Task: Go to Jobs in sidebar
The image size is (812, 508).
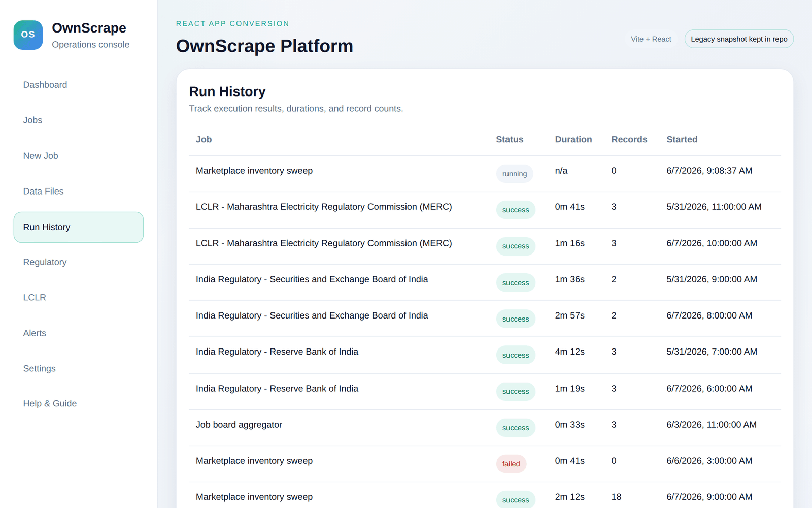Action: tap(79, 120)
